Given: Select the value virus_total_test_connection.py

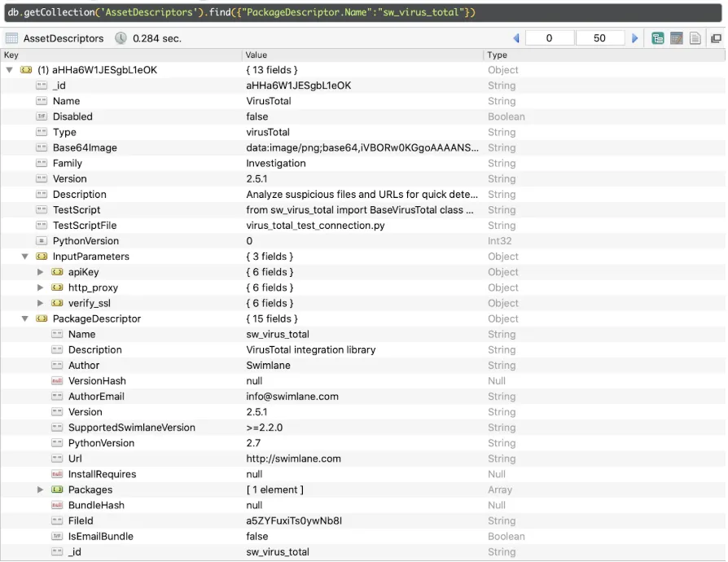Looking at the screenshot, I should coord(315,226).
